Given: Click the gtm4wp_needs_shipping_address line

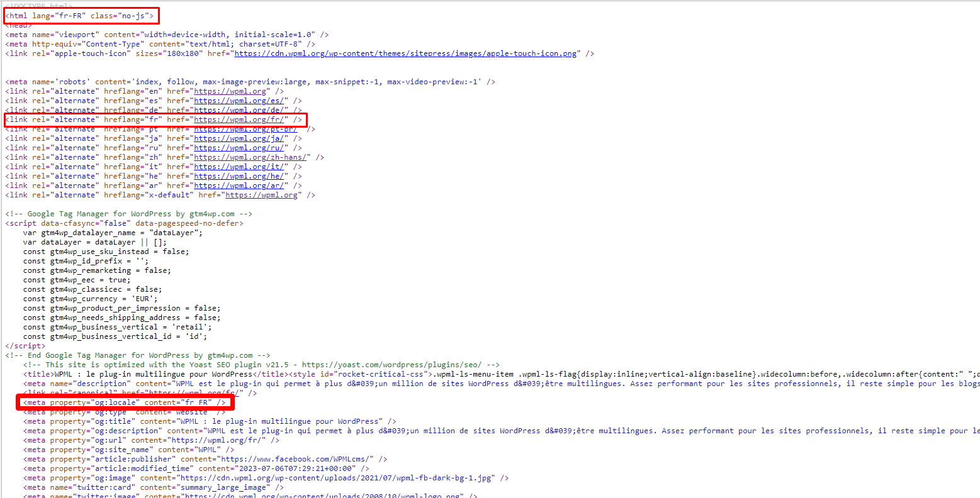Looking at the screenshot, I should 121,318.
